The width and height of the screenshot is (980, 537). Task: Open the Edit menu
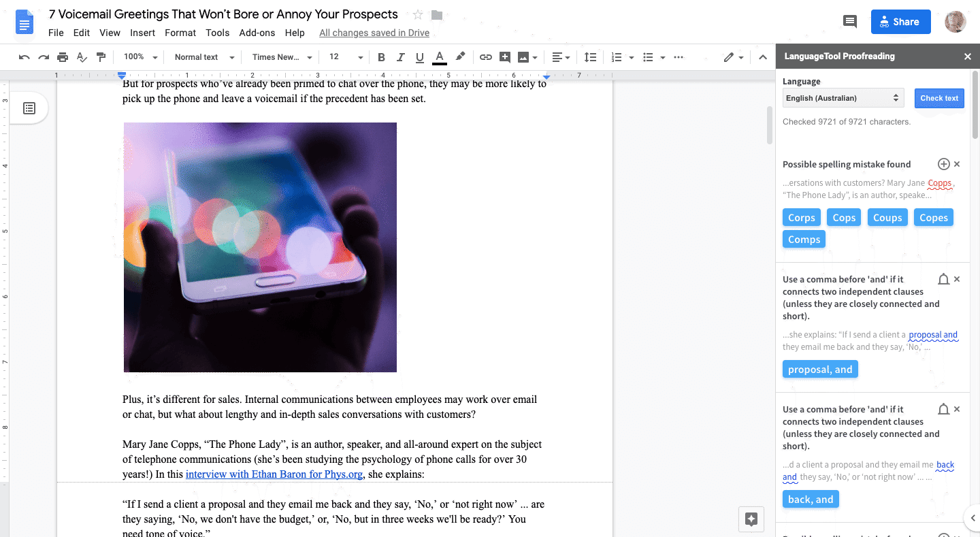[82, 33]
